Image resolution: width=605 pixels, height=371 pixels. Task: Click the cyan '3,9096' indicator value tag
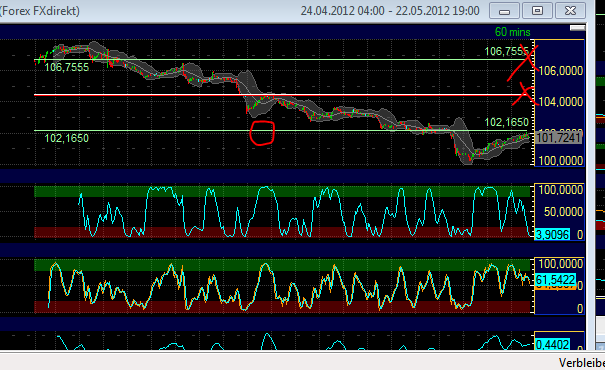(552, 234)
